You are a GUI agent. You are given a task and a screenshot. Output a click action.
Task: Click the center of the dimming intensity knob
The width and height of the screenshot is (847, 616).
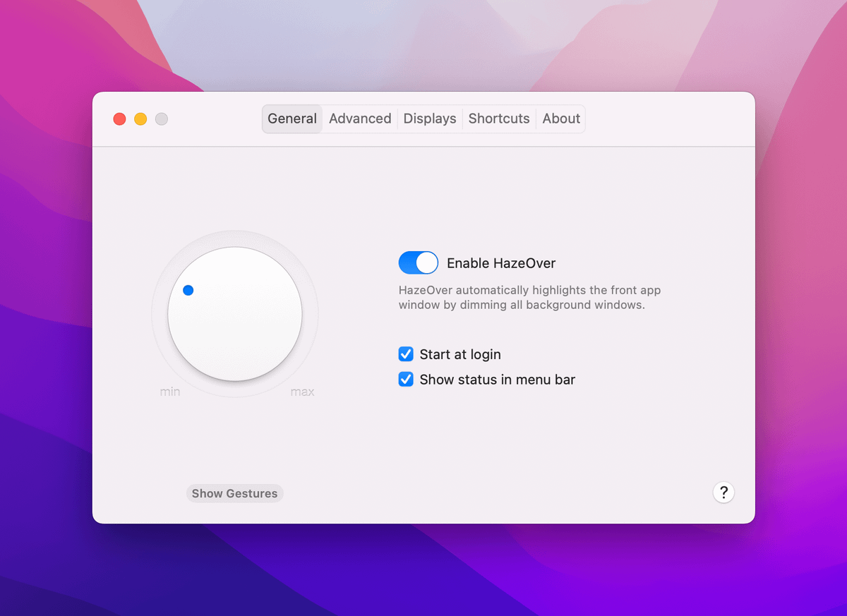235,314
